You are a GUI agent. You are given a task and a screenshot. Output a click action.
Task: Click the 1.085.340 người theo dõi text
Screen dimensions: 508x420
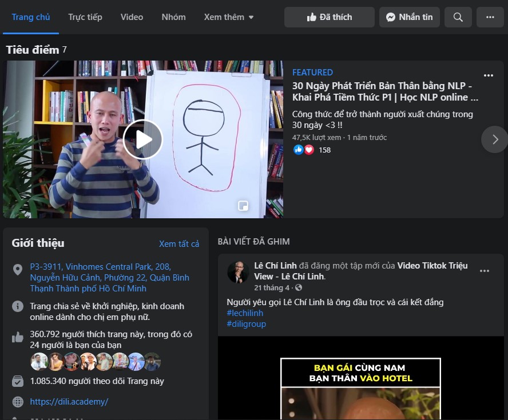tap(97, 381)
